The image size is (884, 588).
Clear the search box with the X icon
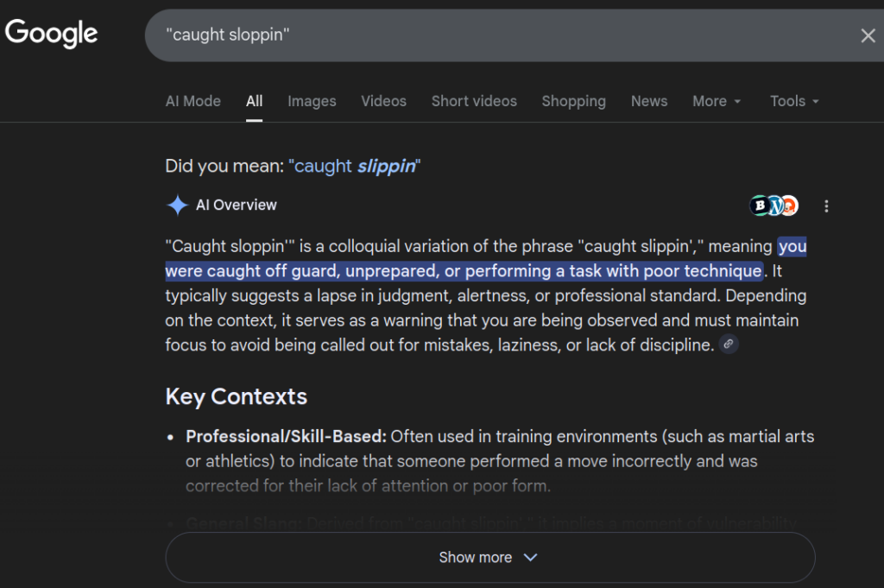pos(868,35)
